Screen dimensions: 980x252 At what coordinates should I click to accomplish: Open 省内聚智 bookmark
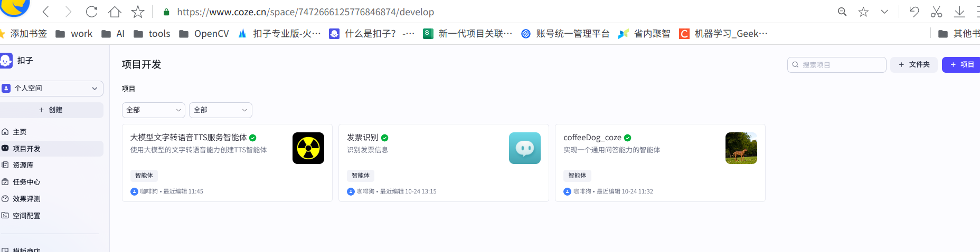[644, 34]
